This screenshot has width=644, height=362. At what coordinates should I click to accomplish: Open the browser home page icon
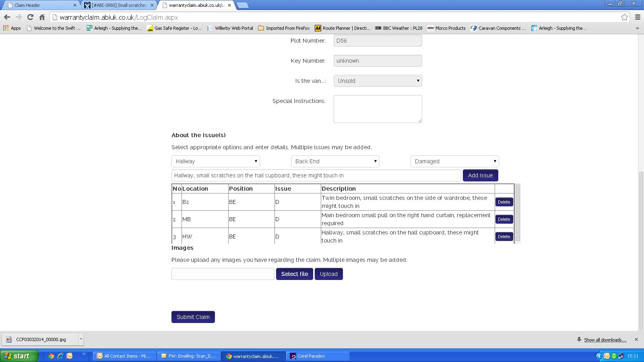click(42, 17)
